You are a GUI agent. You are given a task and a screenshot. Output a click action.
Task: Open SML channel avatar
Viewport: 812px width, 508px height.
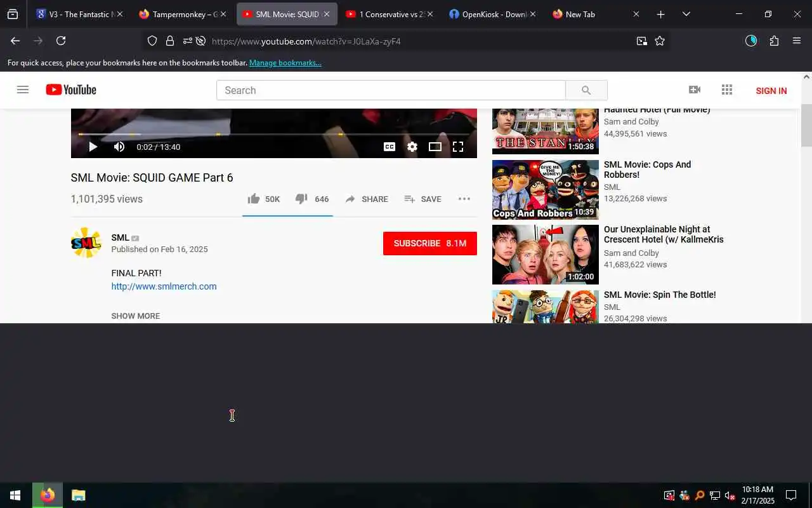point(86,243)
